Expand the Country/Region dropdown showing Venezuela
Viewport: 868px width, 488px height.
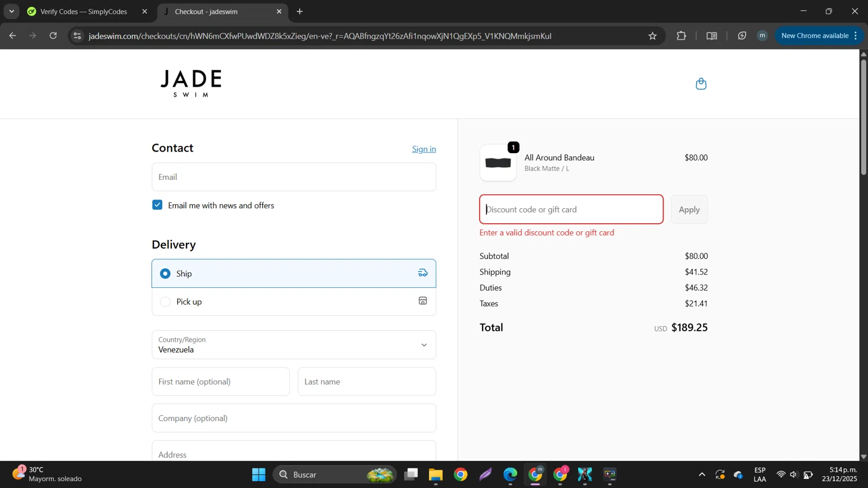pos(294,345)
